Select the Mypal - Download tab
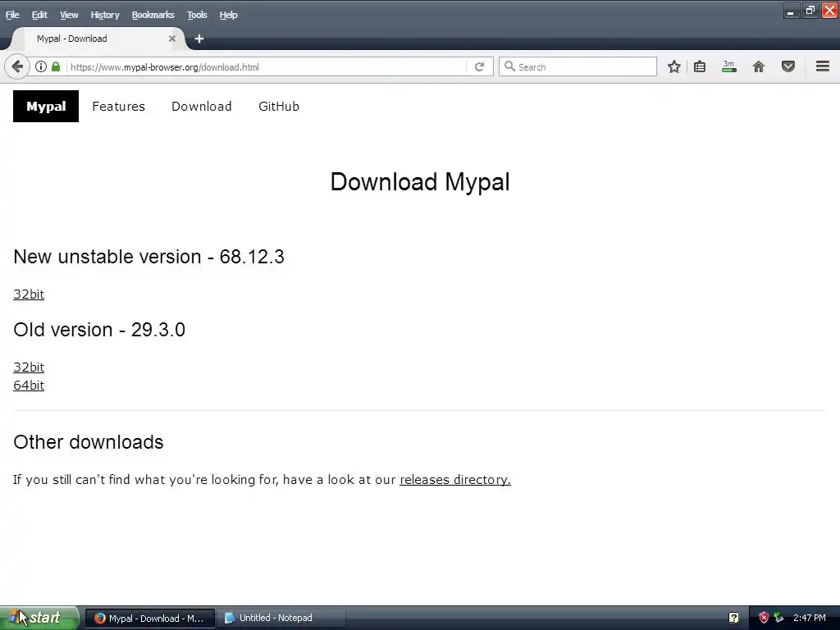 (x=99, y=39)
